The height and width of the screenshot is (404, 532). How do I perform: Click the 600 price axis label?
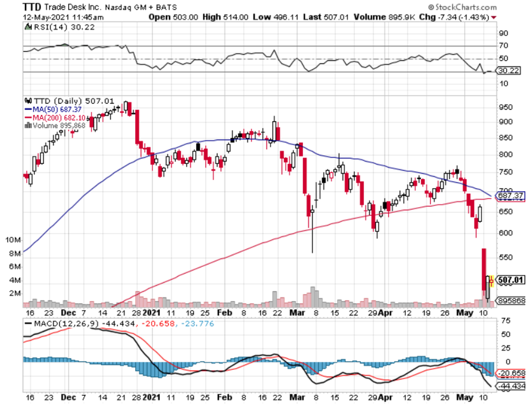coord(505,233)
